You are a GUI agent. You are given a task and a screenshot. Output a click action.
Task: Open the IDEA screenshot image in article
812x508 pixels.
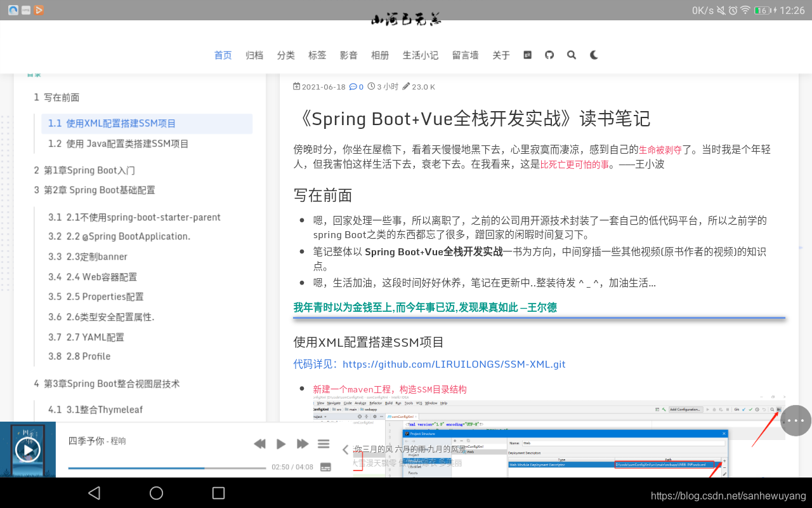point(549,438)
